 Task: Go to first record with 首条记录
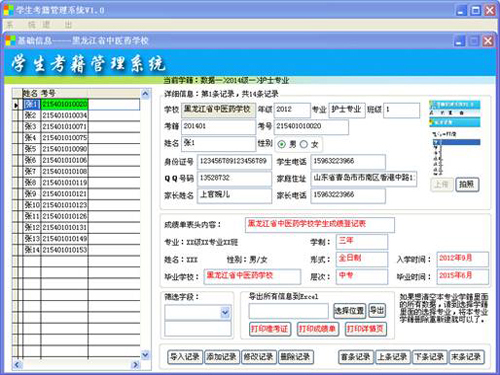356,357
